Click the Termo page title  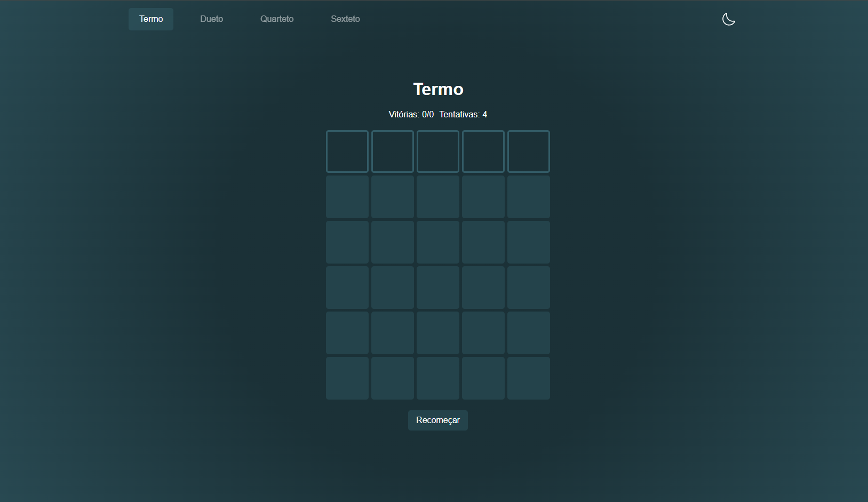click(x=438, y=89)
